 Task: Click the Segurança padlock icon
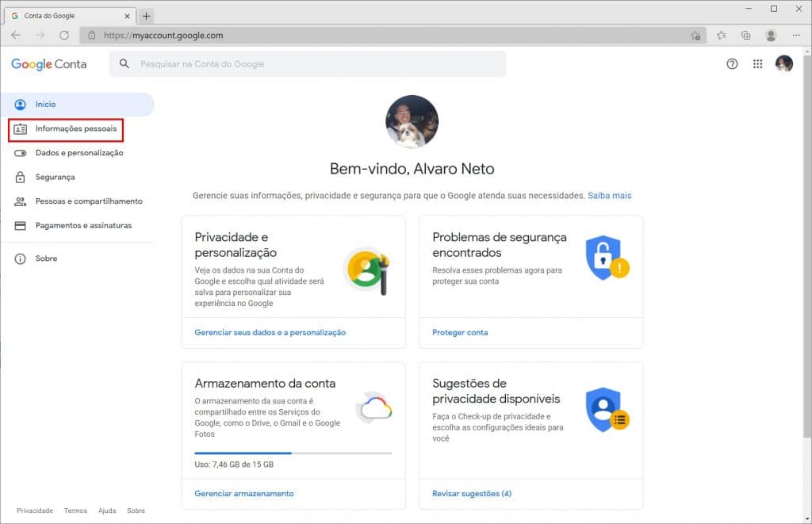point(20,177)
